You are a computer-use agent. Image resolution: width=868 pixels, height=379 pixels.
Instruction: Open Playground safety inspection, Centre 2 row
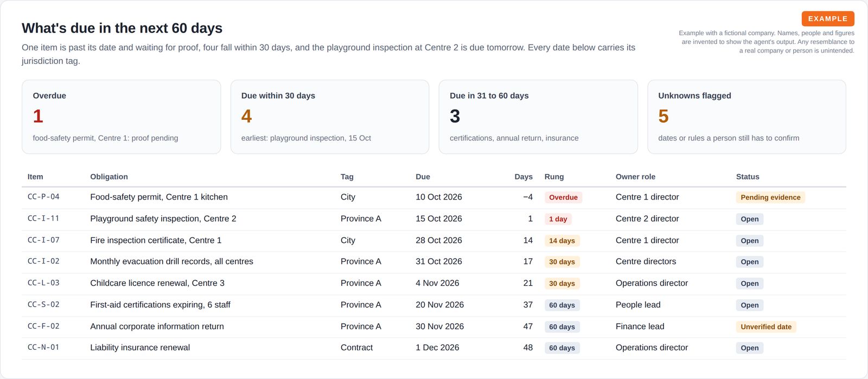pos(434,219)
